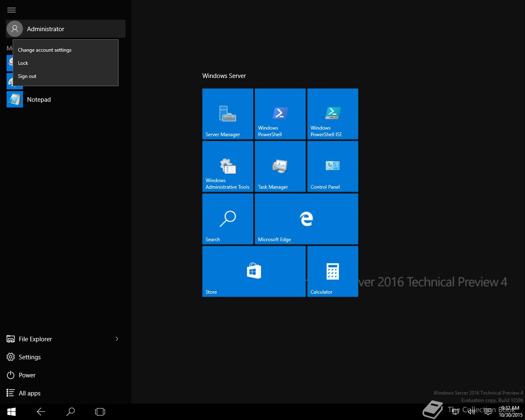Viewport: 525px width, 420px height.
Task: Open the Windows PowerShell ISE tile
Action: [333, 114]
